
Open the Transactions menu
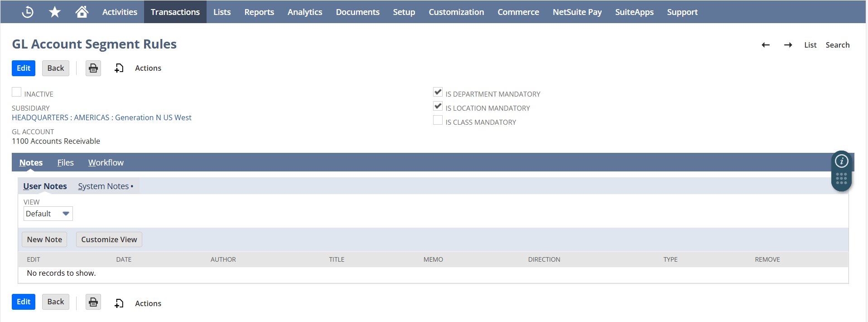click(x=175, y=12)
